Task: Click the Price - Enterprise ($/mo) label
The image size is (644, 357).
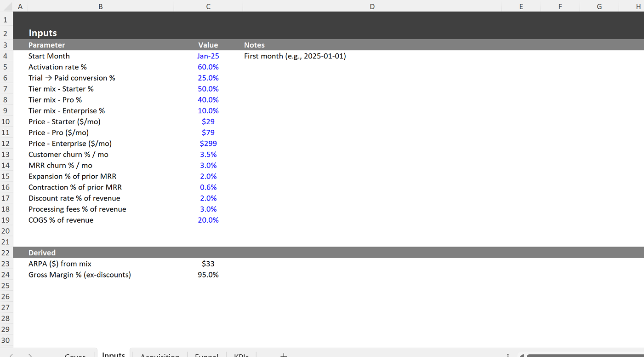Action: (70, 144)
